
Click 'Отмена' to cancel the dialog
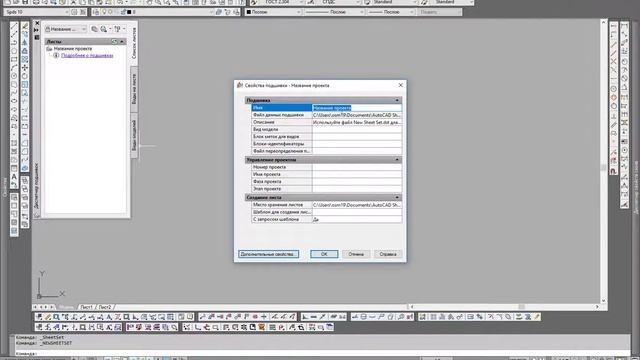[356, 254]
